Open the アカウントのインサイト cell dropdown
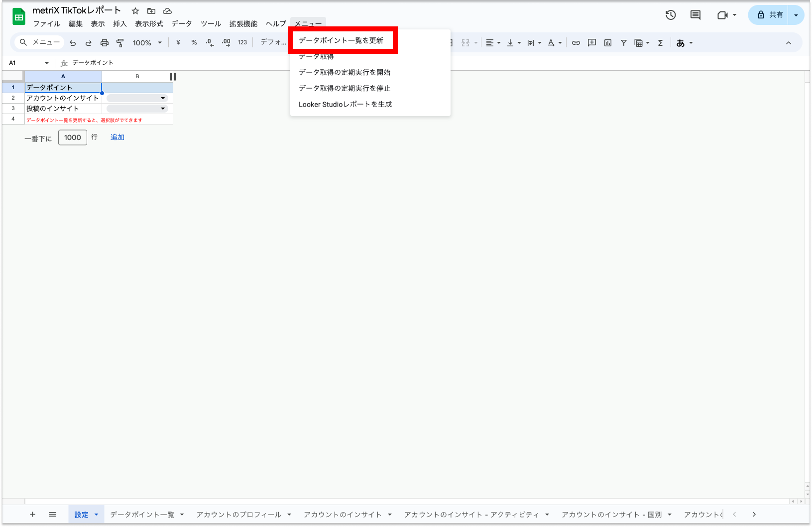The image size is (812, 527). point(163,98)
